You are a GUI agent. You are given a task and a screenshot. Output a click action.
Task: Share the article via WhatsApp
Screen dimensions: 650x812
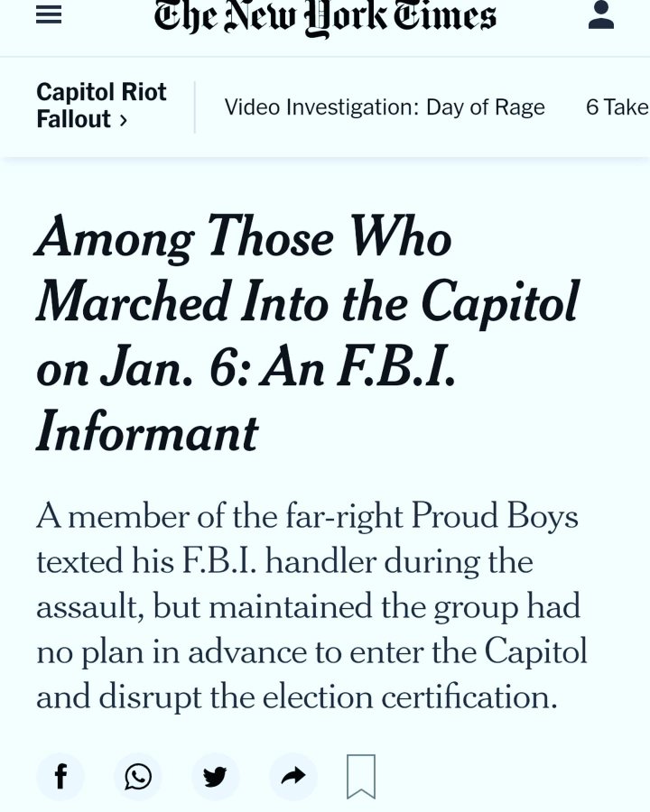click(138, 777)
